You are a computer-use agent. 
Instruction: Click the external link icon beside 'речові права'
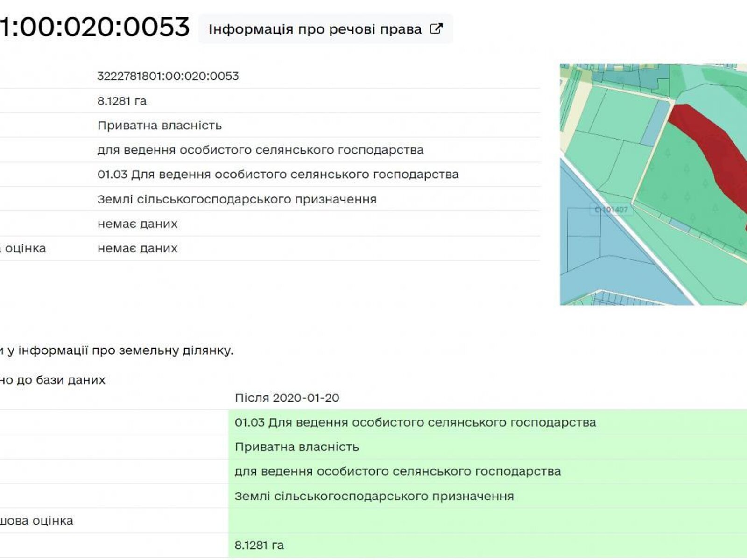point(436,29)
